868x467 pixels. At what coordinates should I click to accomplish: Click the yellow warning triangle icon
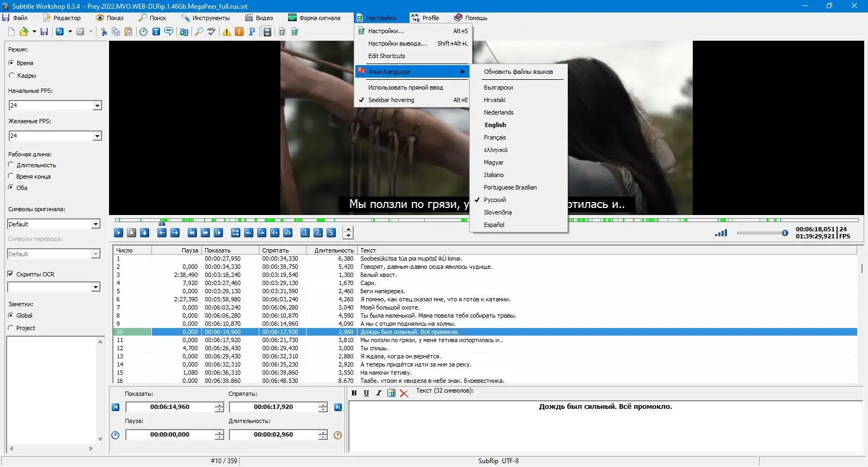[227, 32]
